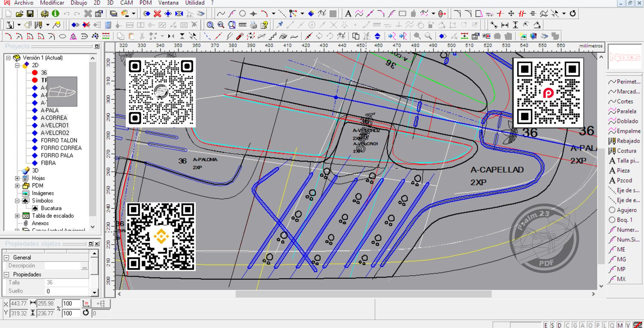The width and height of the screenshot is (644, 328).
Task: Choose the Rebajado line type
Action: click(625, 141)
